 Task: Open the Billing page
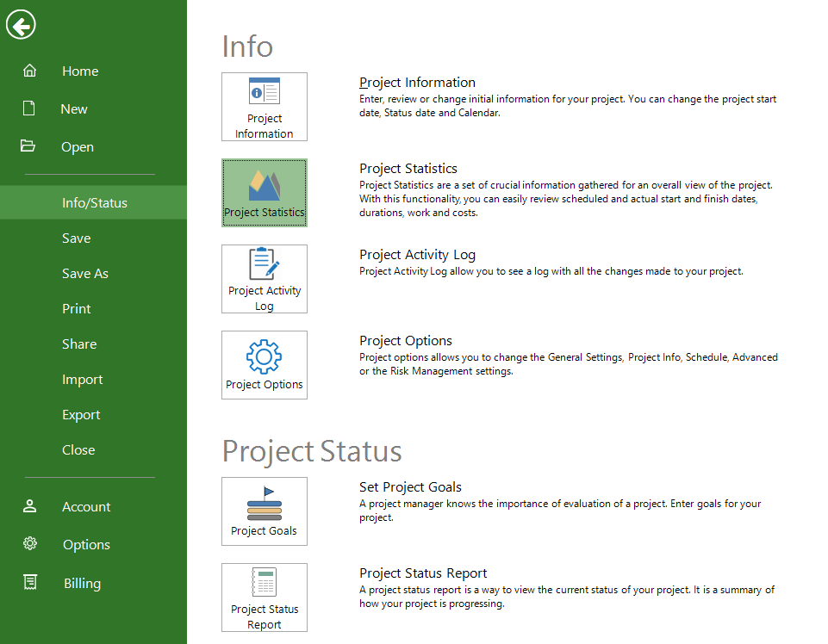pyautogui.click(x=82, y=584)
